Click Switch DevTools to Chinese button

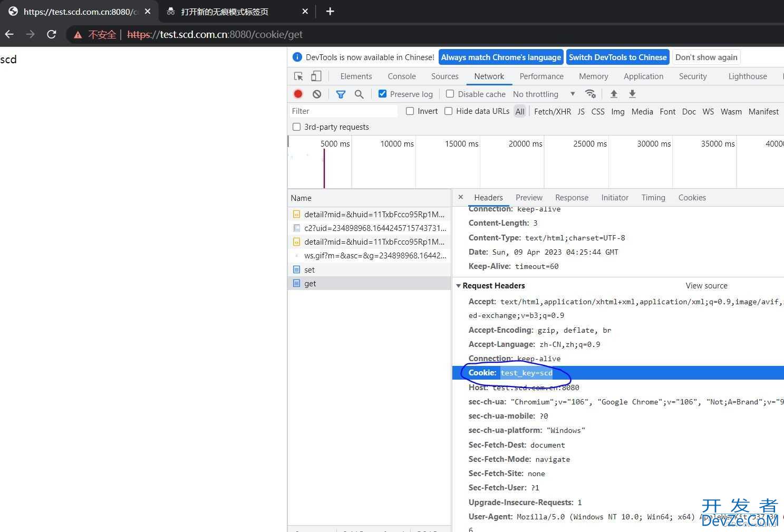pyautogui.click(x=618, y=57)
